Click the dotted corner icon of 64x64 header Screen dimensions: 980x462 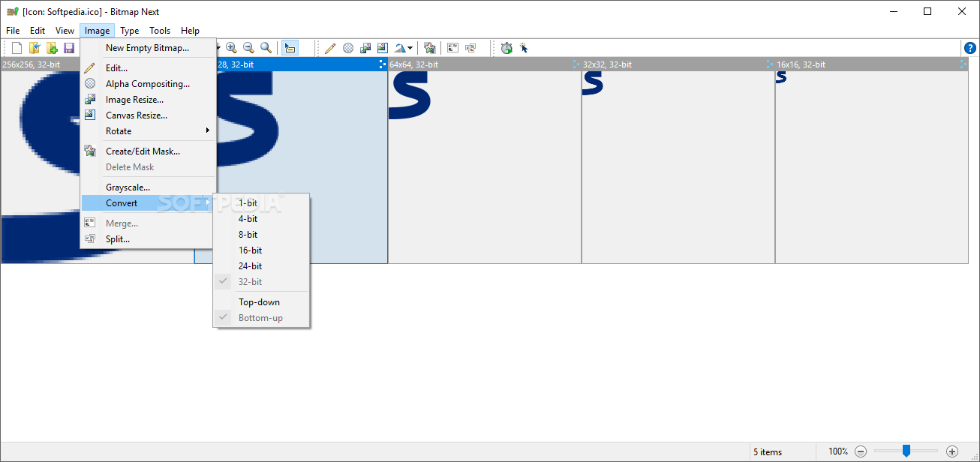[576, 64]
